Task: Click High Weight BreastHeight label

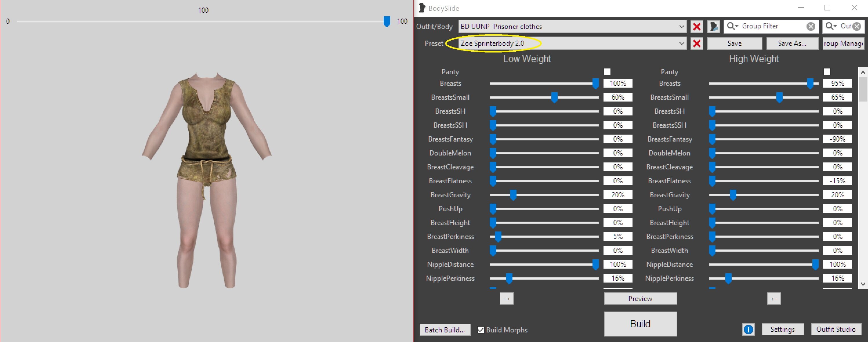Action: (x=670, y=223)
